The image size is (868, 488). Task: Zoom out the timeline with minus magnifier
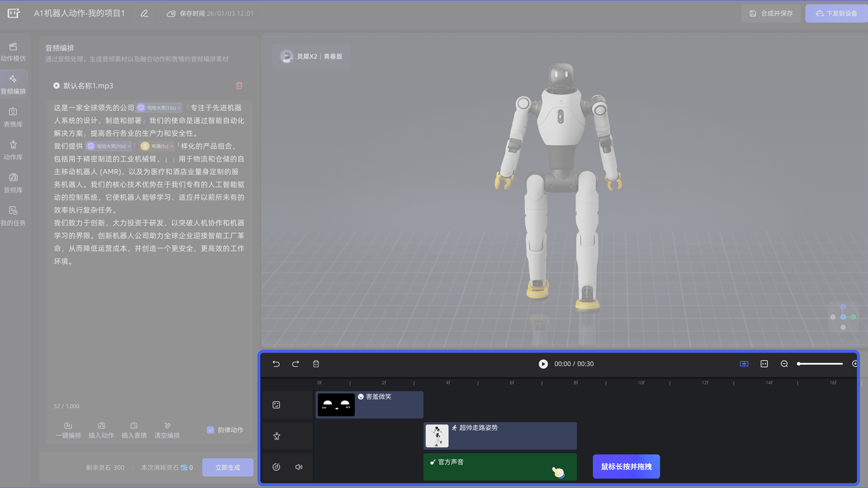(784, 364)
